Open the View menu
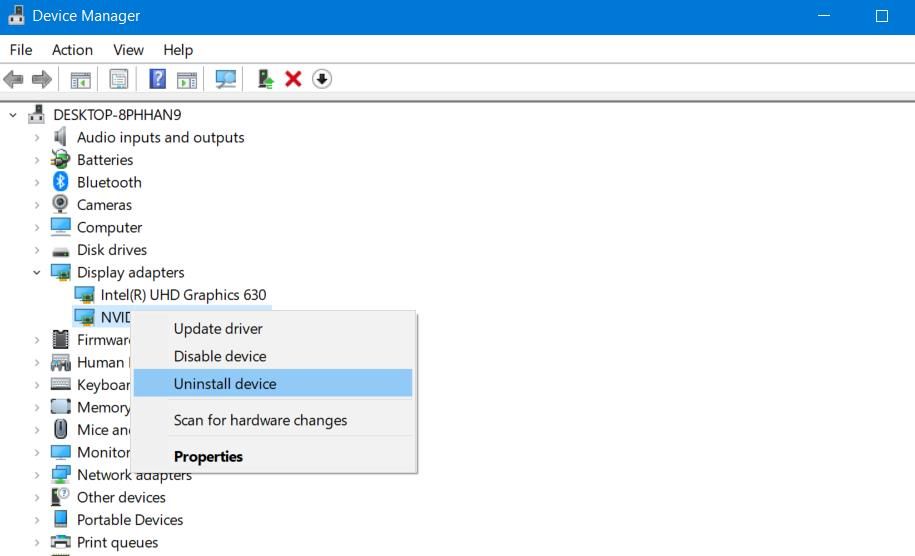The width and height of the screenshot is (915, 556). [128, 50]
